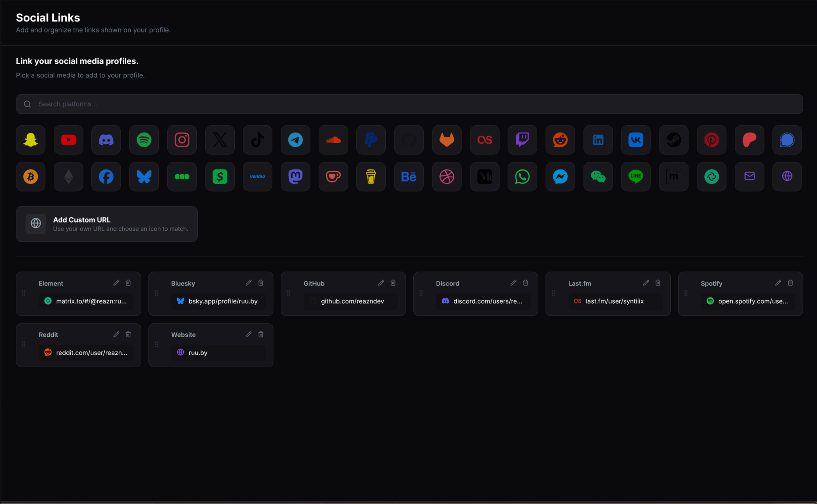
Task: Pick the Pinterest platform icon
Action: (x=712, y=140)
